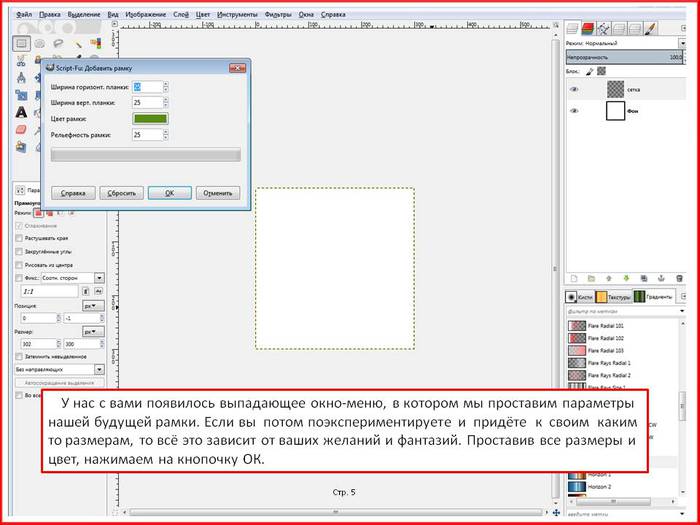The image size is (700, 525).
Task: Create new layer group folder icon
Action: [x=592, y=279]
